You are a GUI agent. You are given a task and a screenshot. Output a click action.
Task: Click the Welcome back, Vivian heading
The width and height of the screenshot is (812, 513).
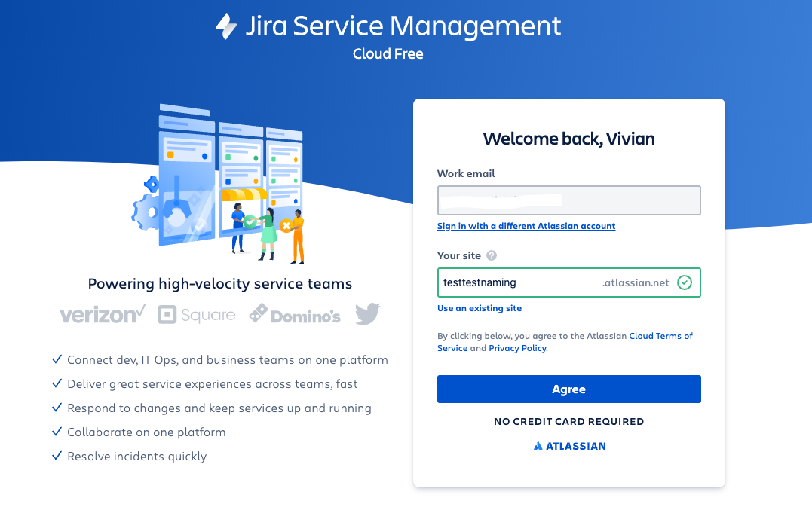pos(568,139)
